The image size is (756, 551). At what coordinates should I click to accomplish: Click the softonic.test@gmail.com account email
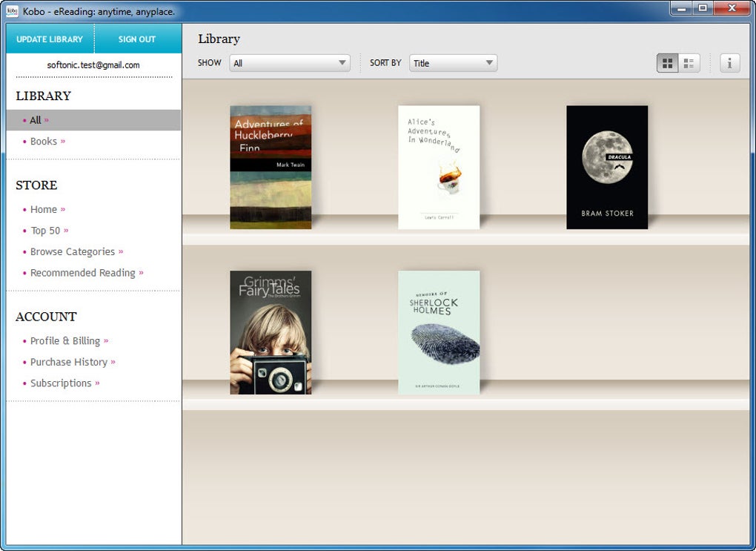(x=93, y=65)
